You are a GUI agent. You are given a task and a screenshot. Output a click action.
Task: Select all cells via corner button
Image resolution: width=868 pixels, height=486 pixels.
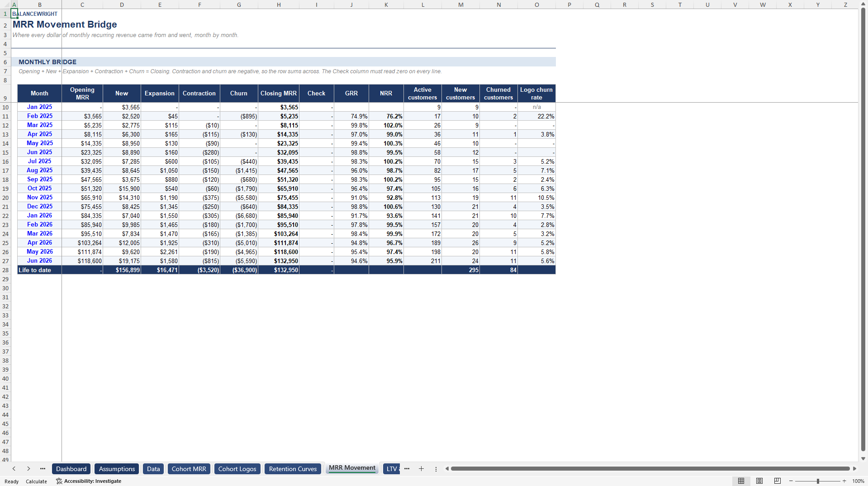(x=5, y=5)
